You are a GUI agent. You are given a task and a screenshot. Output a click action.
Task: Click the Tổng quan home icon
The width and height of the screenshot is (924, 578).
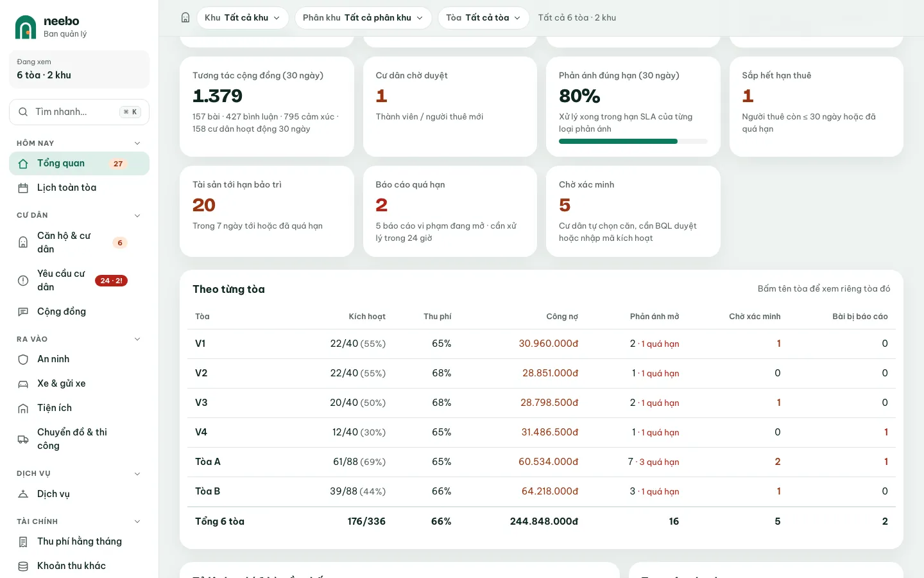click(23, 164)
